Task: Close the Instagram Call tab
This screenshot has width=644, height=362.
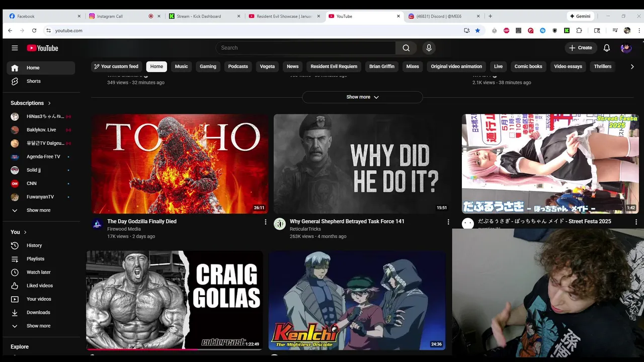Action: [159, 16]
